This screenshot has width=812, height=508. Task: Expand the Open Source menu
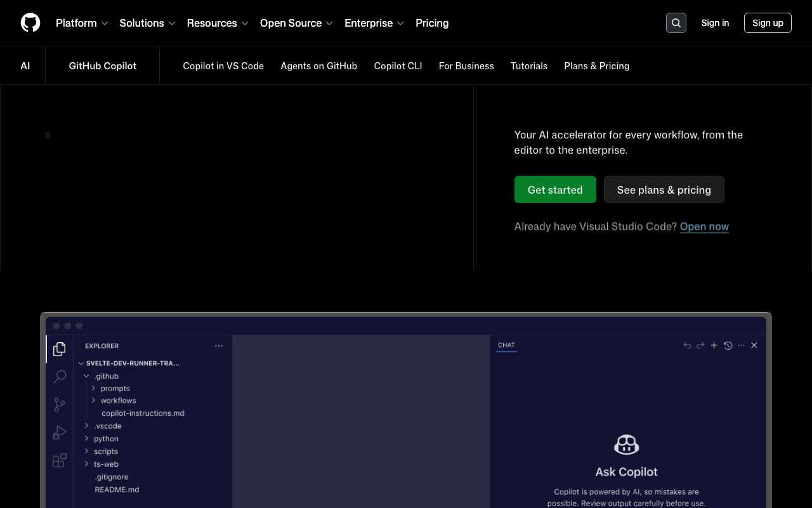(x=296, y=23)
